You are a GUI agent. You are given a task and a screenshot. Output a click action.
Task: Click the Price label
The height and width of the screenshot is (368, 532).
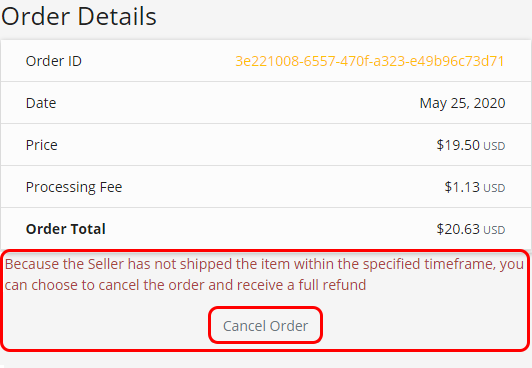pyautogui.click(x=41, y=145)
